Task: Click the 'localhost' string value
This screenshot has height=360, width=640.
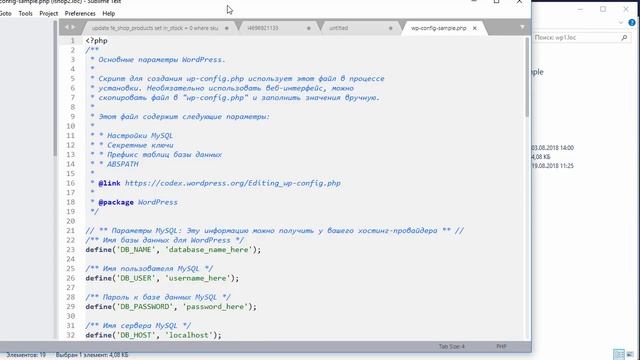Action: tap(189, 335)
